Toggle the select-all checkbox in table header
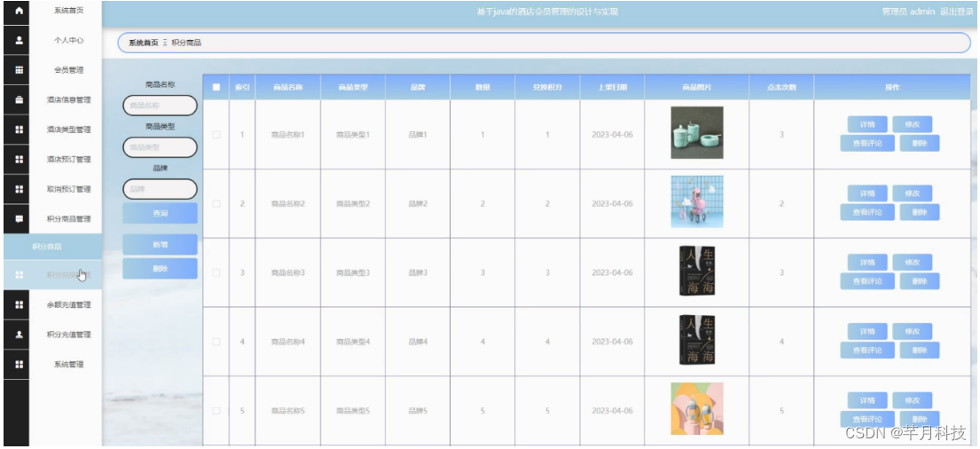 pyautogui.click(x=216, y=87)
